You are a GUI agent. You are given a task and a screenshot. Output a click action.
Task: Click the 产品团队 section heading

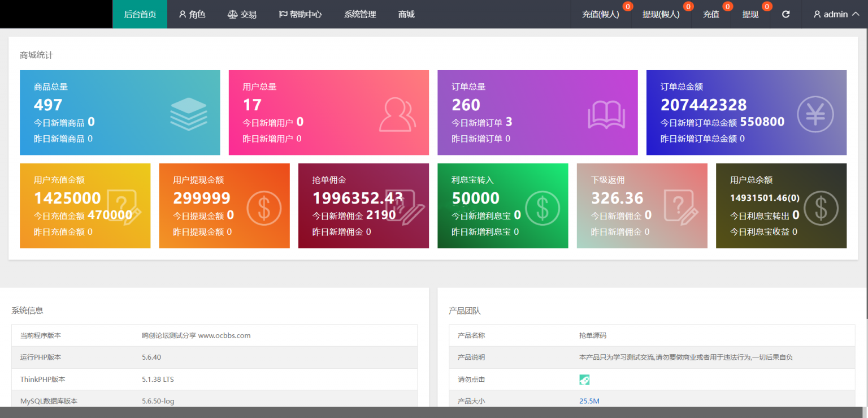tap(465, 311)
